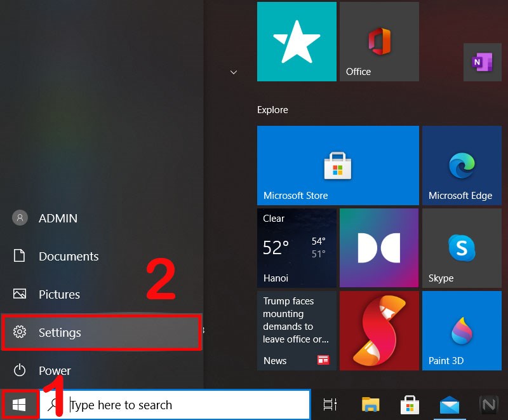Open Documents from the Start menu
508x420 pixels.
tap(69, 256)
